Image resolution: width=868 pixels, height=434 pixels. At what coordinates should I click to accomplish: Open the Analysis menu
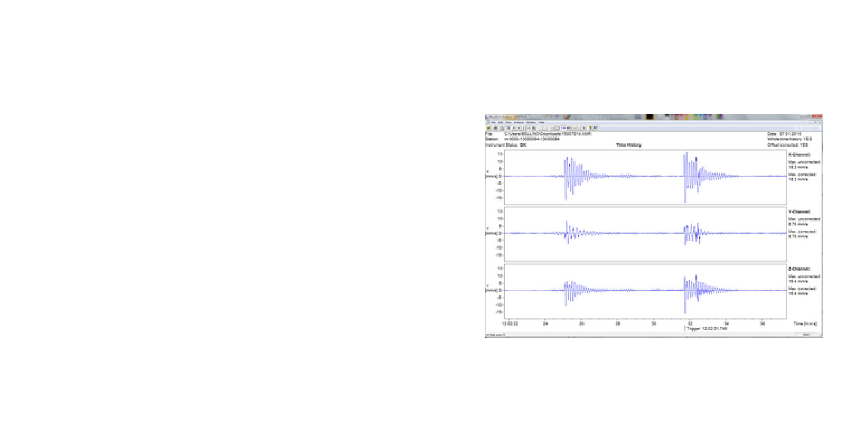[519, 122]
